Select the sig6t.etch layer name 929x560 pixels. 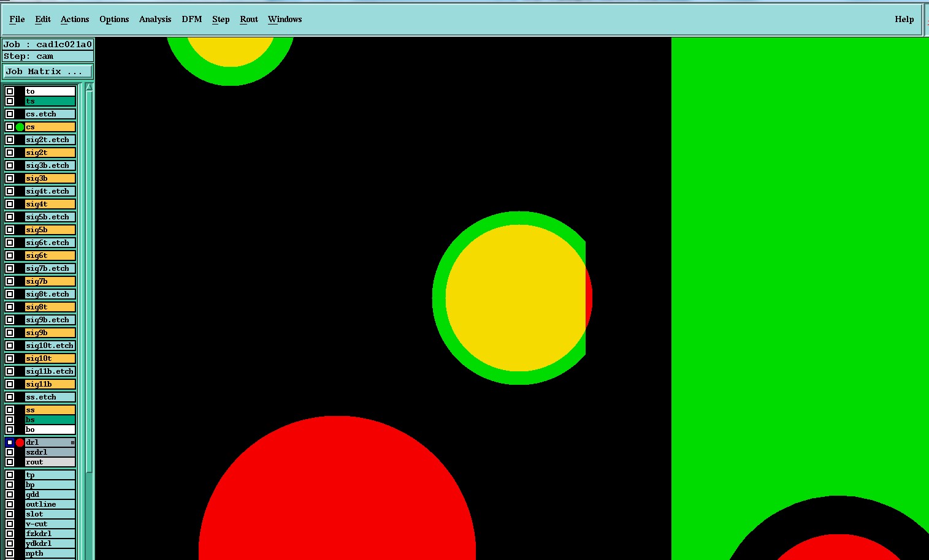(50, 243)
